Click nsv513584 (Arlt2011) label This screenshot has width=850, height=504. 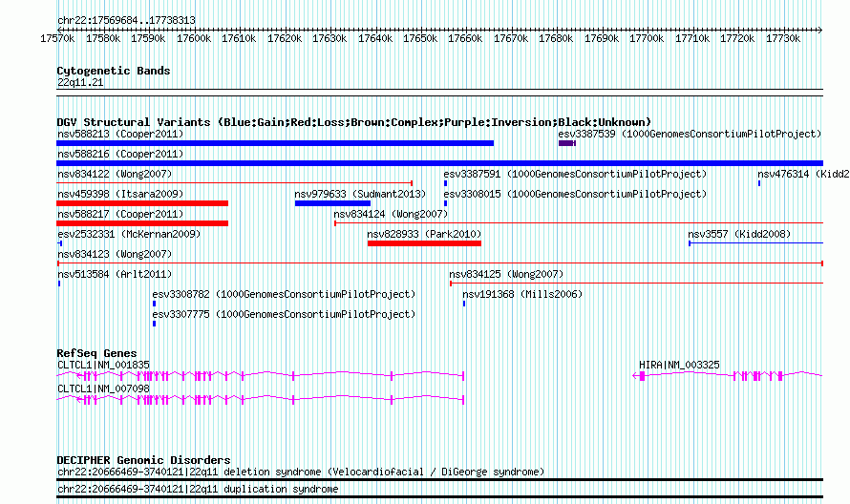coord(115,274)
